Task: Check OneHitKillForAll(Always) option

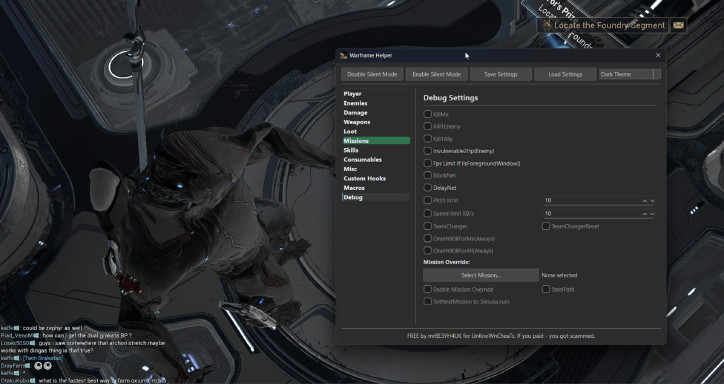Action: point(428,251)
